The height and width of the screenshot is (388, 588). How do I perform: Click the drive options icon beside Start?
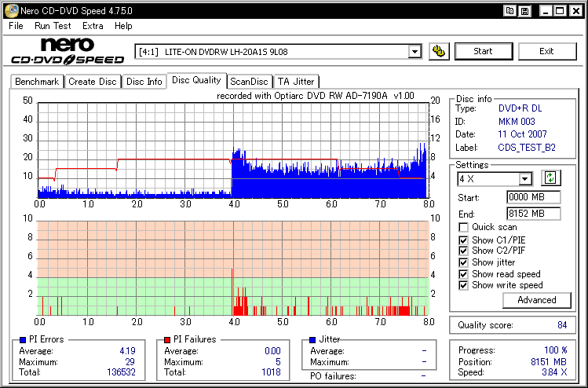click(x=439, y=51)
